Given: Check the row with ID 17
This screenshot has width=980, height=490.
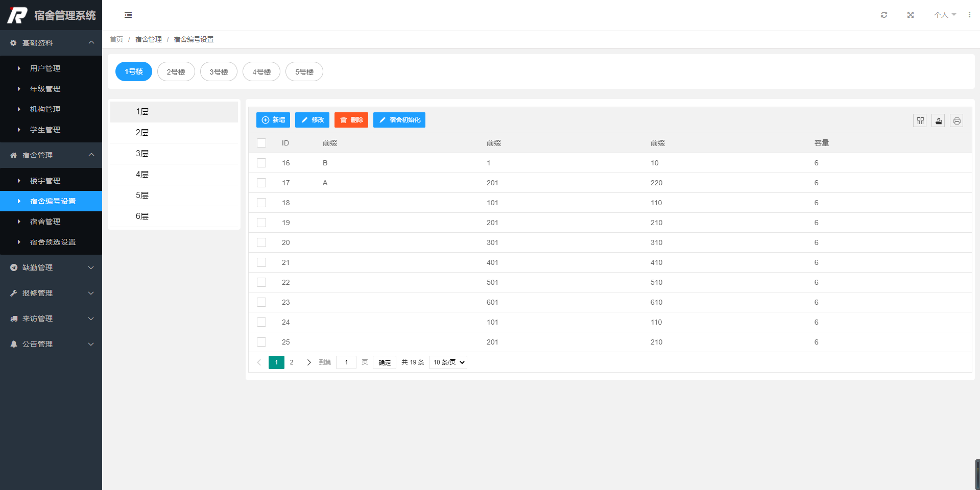Looking at the screenshot, I should [261, 183].
